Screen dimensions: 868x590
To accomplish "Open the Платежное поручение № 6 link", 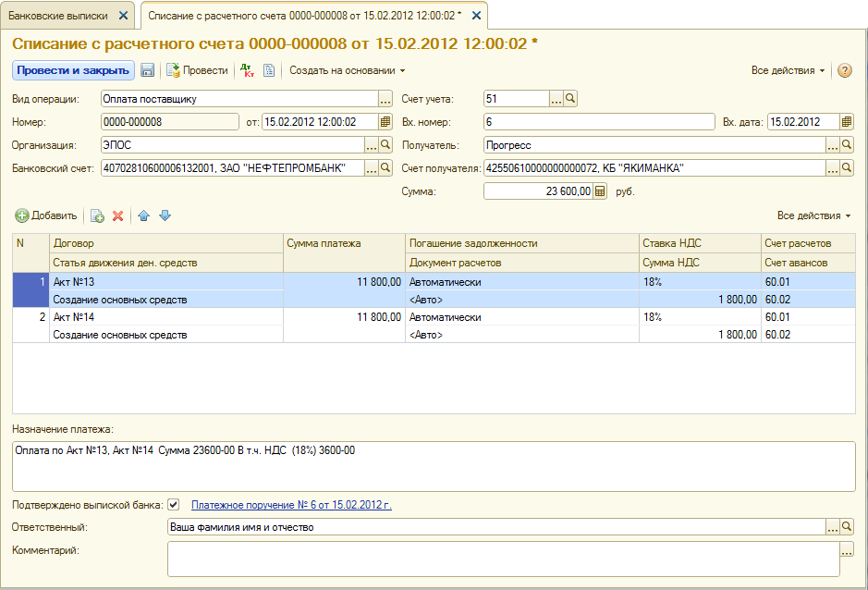I will point(290,505).
